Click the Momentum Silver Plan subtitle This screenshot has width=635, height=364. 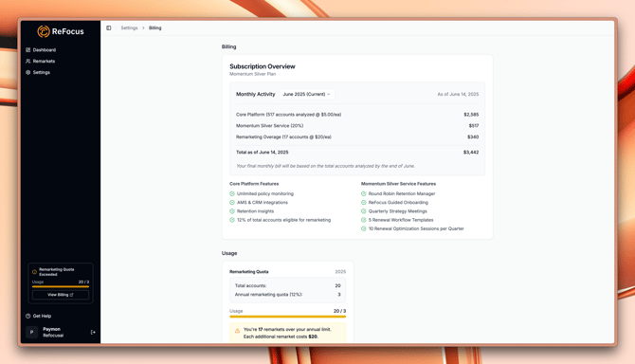coord(253,74)
